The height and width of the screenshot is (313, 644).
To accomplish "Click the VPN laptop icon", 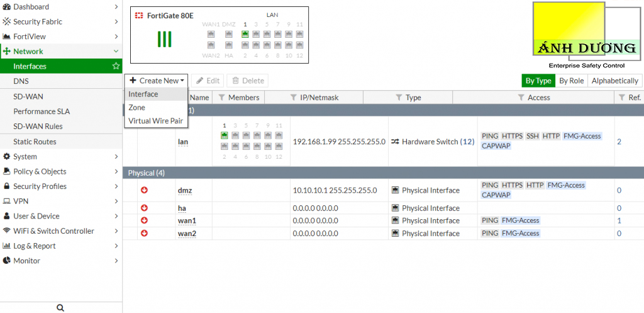I will (6, 201).
